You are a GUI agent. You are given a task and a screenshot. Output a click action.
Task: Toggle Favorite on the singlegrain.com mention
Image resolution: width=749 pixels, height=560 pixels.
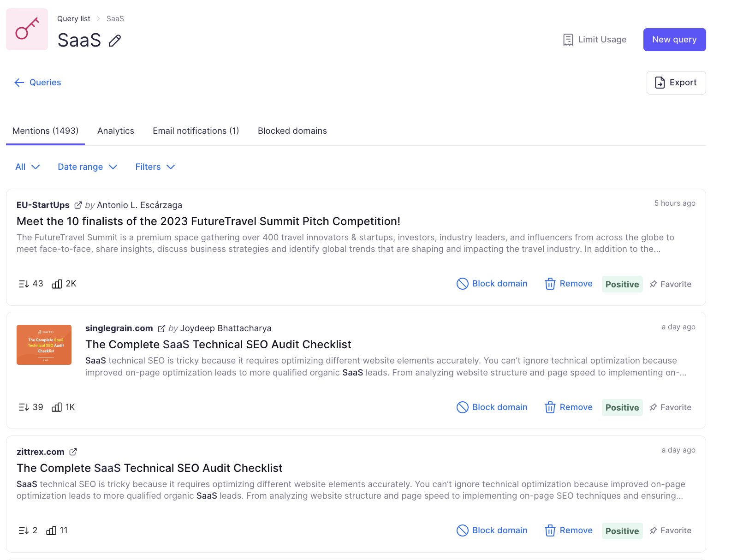pyautogui.click(x=670, y=407)
